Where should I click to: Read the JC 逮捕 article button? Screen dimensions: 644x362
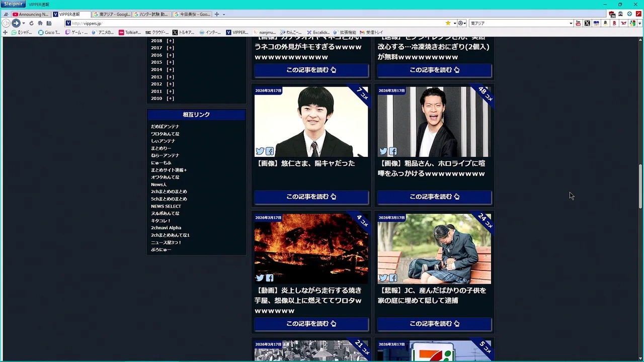click(x=434, y=324)
